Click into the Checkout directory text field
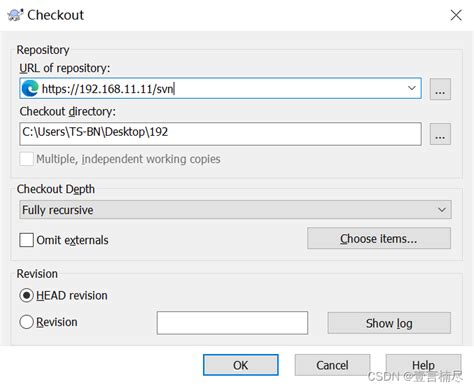 click(x=220, y=134)
